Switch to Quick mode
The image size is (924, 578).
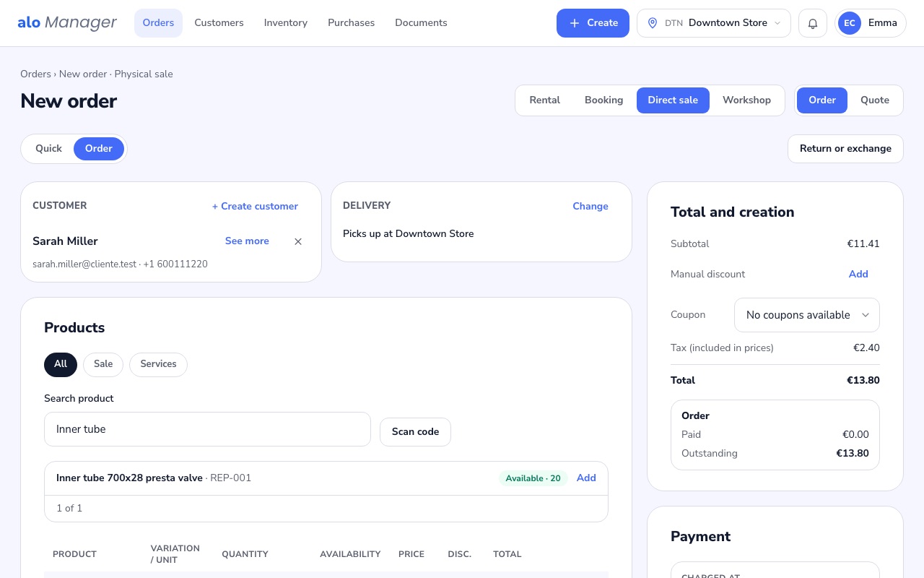point(48,149)
